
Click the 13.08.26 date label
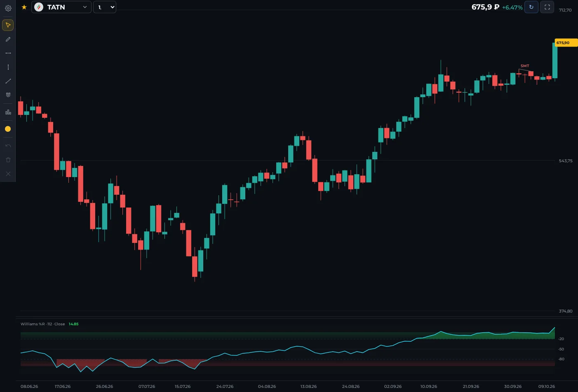[308, 387]
